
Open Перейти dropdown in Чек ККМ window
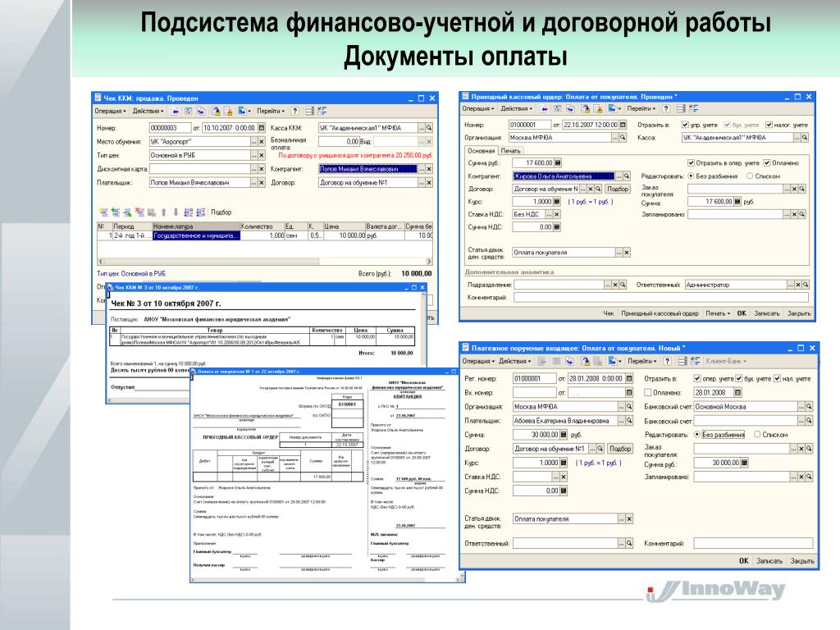(271, 111)
